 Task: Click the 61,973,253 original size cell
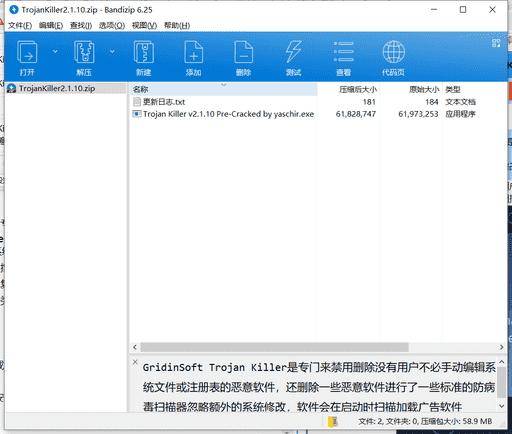(418, 114)
